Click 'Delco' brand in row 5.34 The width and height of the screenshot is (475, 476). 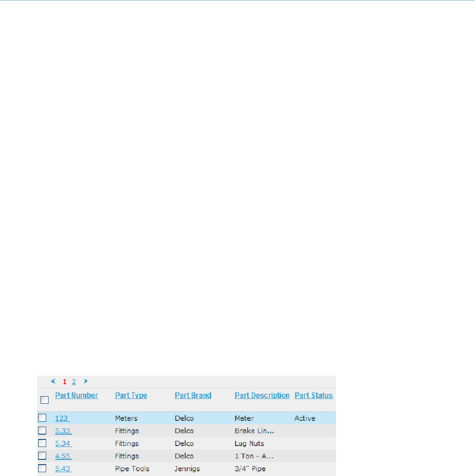coord(184,444)
